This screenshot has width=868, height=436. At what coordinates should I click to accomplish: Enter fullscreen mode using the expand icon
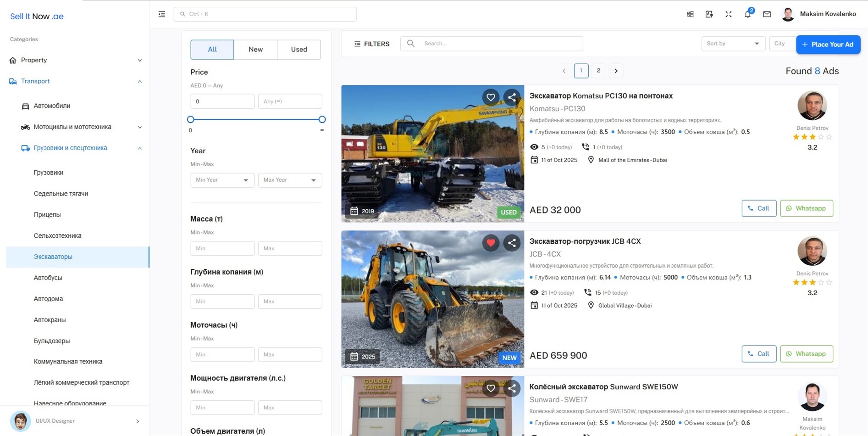(728, 14)
